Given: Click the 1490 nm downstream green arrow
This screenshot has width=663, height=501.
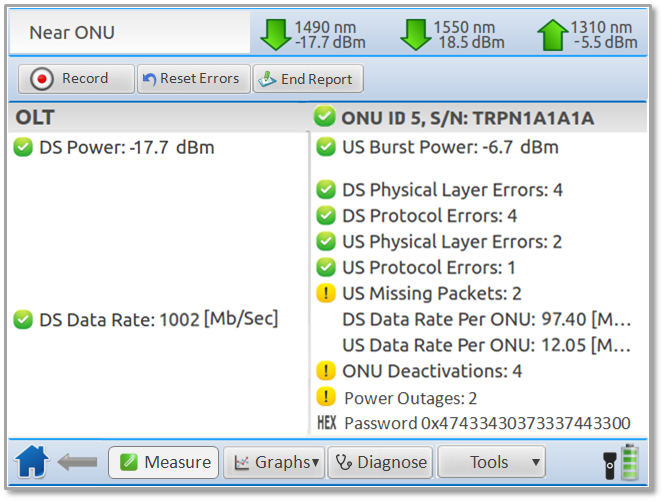Looking at the screenshot, I should pyautogui.click(x=273, y=34).
